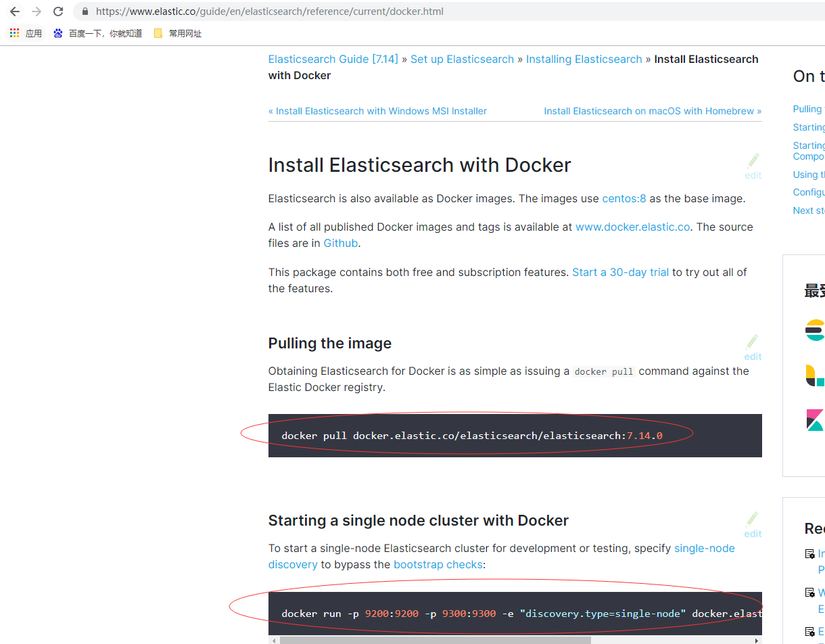Image resolution: width=825 pixels, height=644 pixels.
Task: Click Start a 30-day trial link
Action: click(x=620, y=272)
